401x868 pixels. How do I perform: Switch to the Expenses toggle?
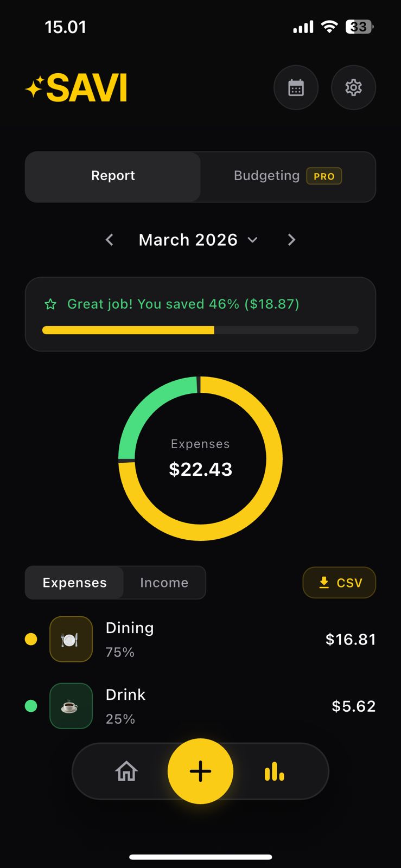coord(75,583)
